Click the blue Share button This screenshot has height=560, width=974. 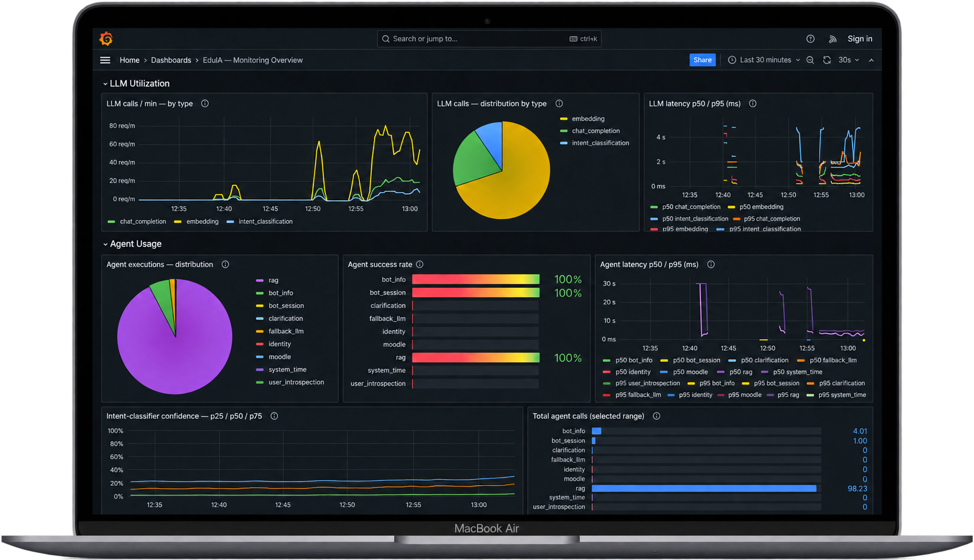pyautogui.click(x=703, y=60)
